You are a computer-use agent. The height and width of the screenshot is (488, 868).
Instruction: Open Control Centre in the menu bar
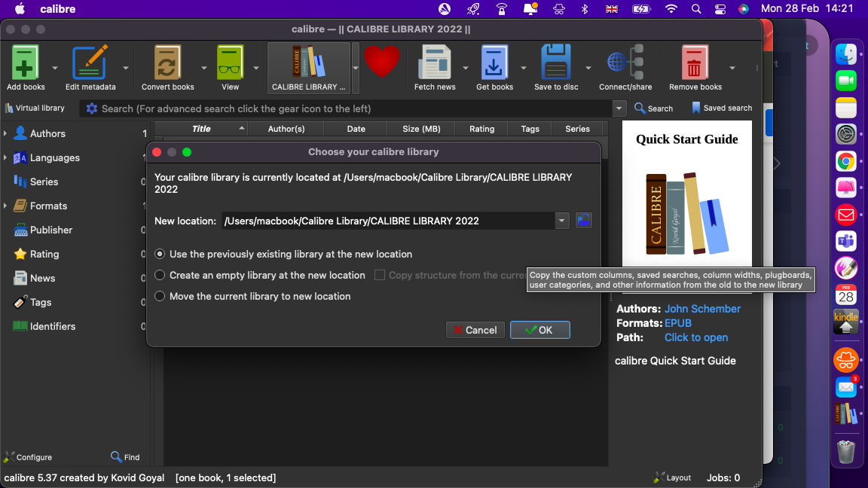pos(720,9)
